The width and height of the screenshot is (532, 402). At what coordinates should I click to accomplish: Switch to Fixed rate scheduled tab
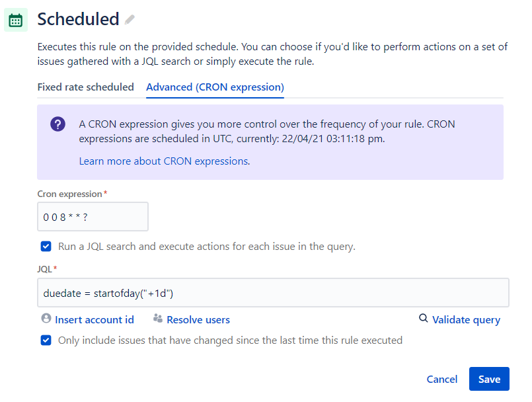(85, 87)
